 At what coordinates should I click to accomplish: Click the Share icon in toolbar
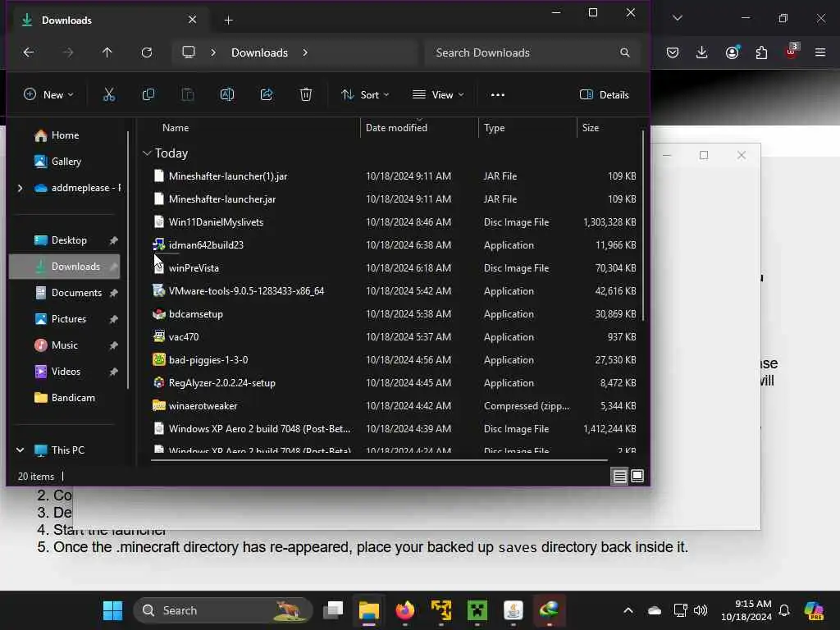[x=267, y=95]
